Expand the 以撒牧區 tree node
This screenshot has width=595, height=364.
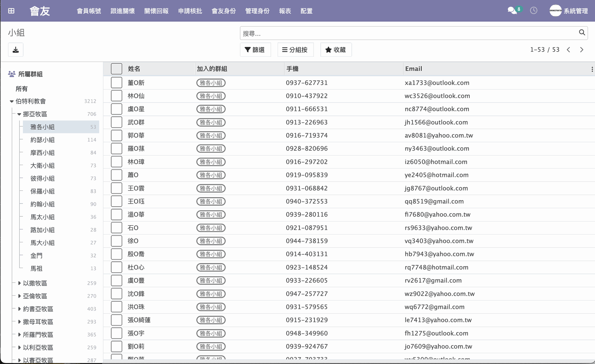point(19,283)
